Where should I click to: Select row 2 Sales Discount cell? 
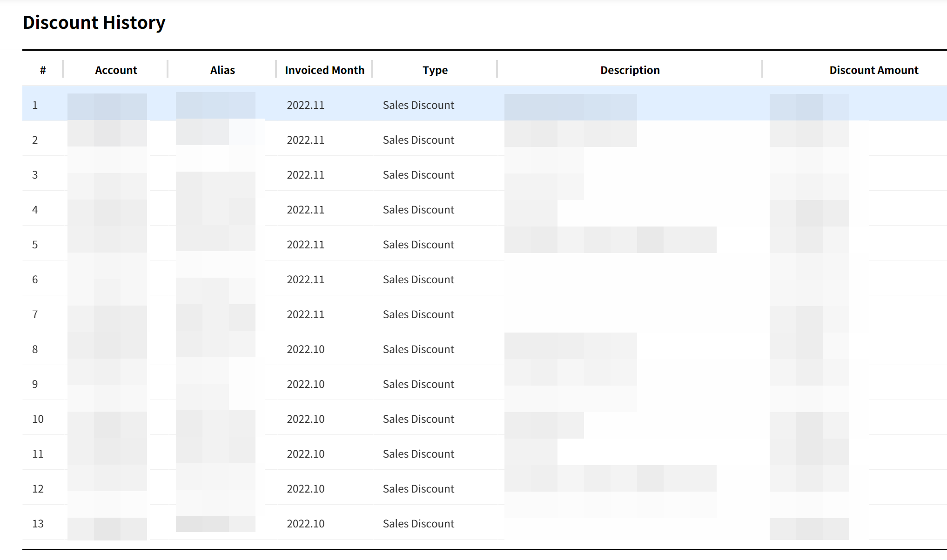tap(418, 140)
